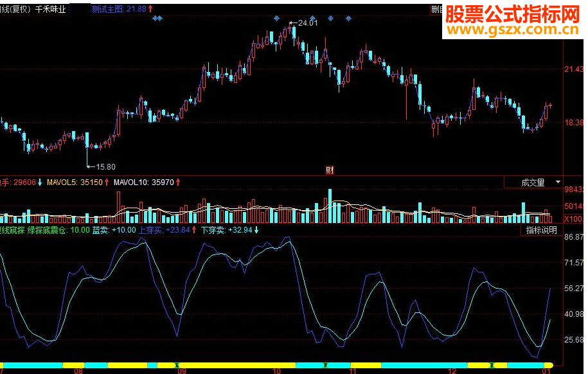
Task: Click the 21.43 price axis label
Action: tap(574, 69)
